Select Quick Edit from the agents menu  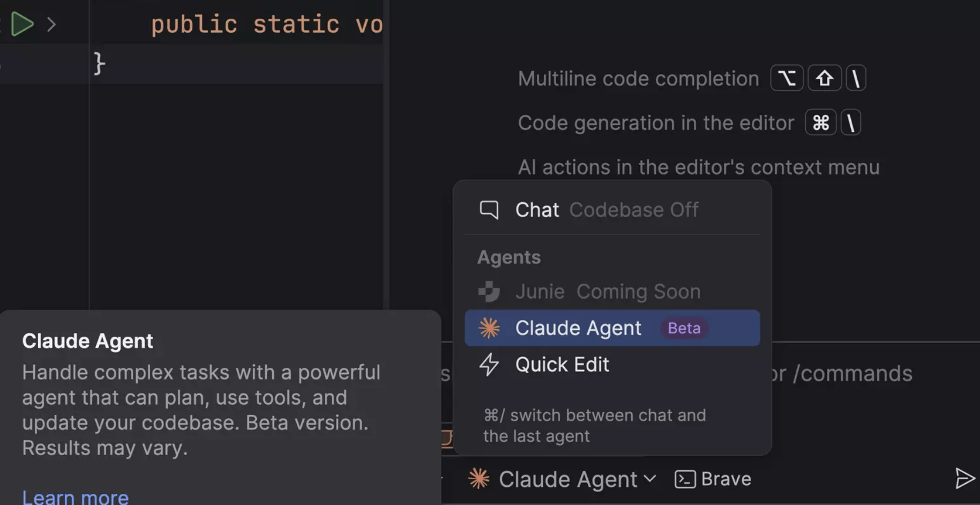pyautogui.click(x=562, y=365)
